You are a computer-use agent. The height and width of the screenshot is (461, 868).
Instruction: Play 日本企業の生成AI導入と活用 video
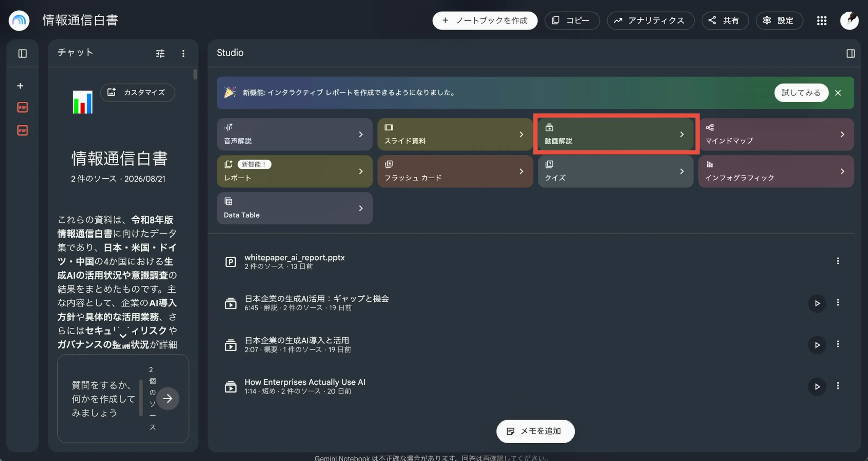[x=817, y=345]
